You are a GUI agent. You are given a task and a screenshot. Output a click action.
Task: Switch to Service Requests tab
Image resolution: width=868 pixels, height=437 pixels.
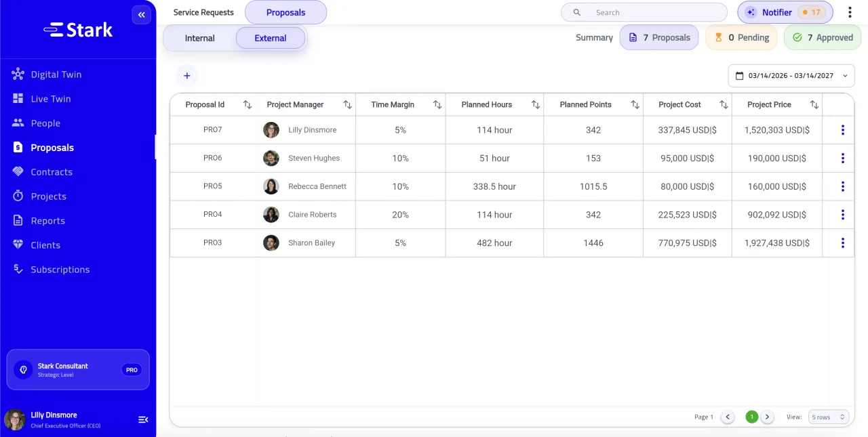pyautogui.click(x=203, y=12)
